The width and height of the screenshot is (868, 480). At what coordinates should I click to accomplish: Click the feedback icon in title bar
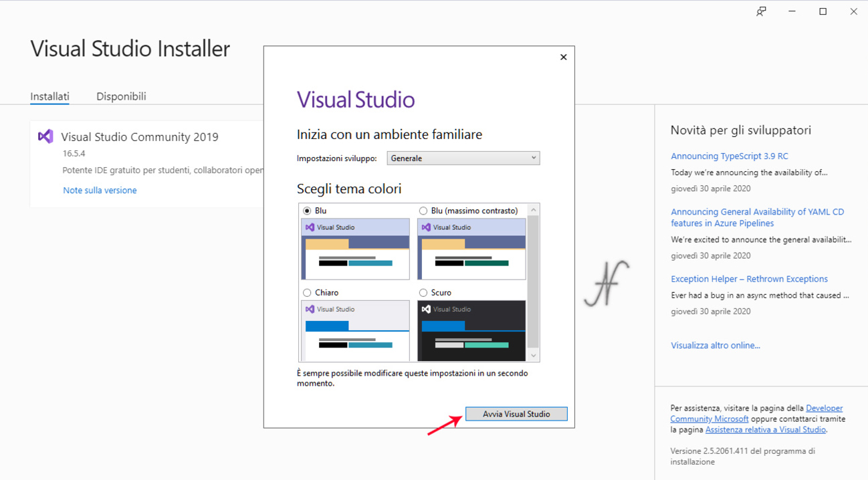point(761,11)
